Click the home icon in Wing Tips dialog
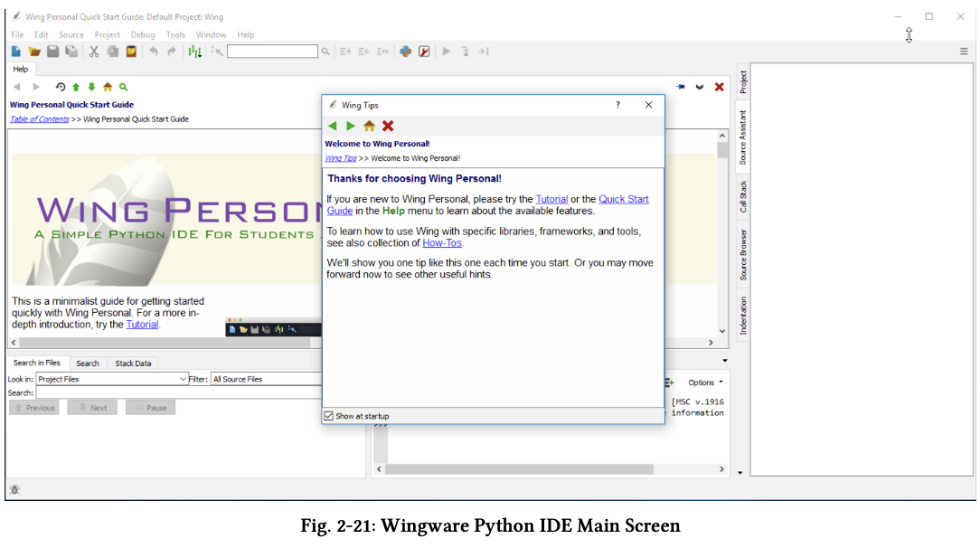This screenshot has height=548, width=980. click(x=369, y=126)
